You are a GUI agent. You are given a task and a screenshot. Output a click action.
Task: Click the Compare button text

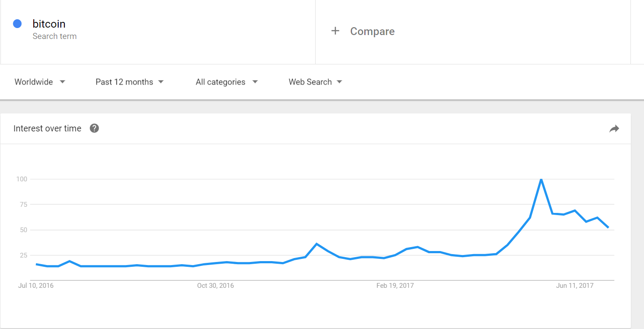coord(372,32)
